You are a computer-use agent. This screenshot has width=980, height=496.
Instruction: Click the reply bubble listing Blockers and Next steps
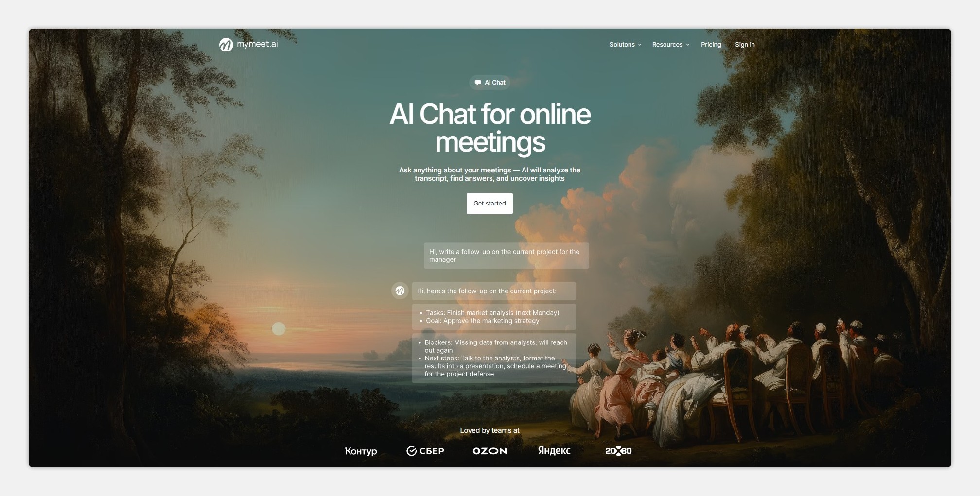pos(494,358)
